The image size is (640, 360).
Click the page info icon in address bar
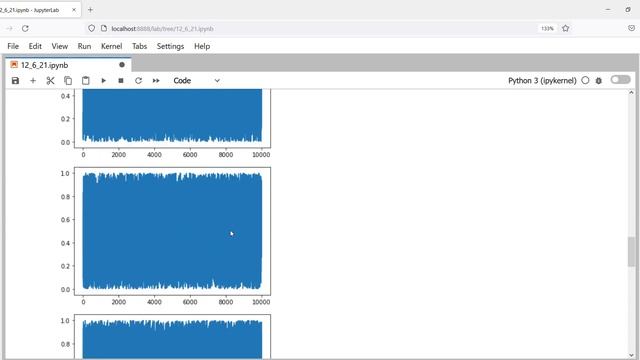tap(104, 29)
